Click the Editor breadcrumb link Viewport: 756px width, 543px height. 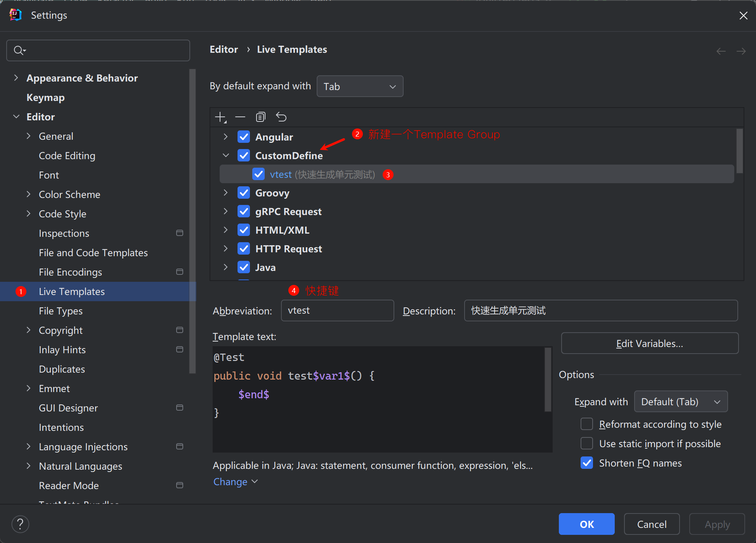(x=224, y=49)
